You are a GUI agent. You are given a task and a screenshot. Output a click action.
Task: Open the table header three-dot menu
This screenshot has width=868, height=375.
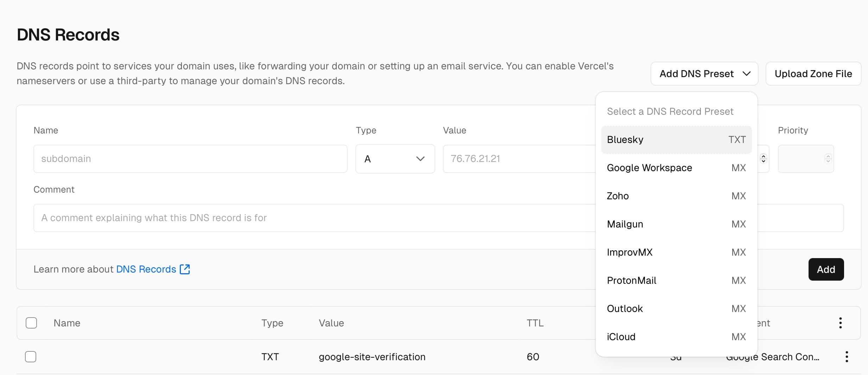[x=840, y=323]
